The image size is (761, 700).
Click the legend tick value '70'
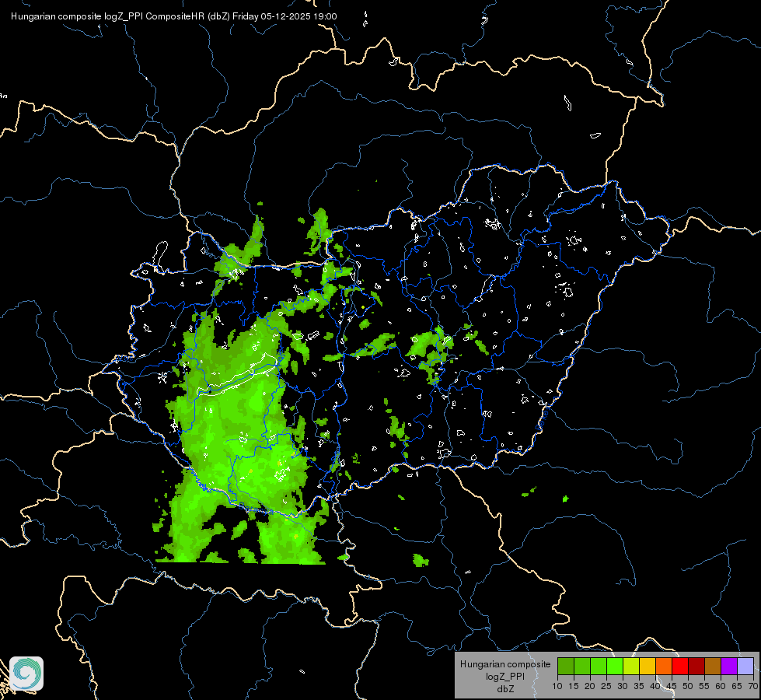point(753,687)
